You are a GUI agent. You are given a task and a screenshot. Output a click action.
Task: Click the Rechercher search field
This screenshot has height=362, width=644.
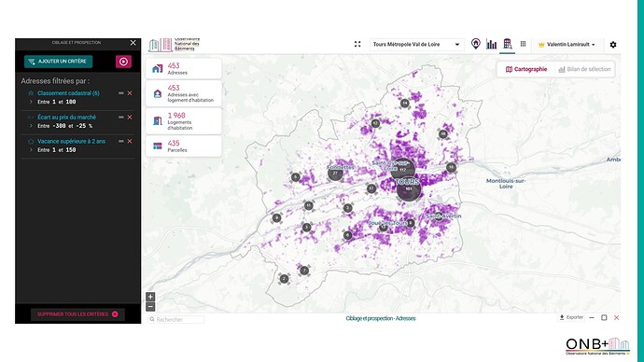click(x=176, y=319)
